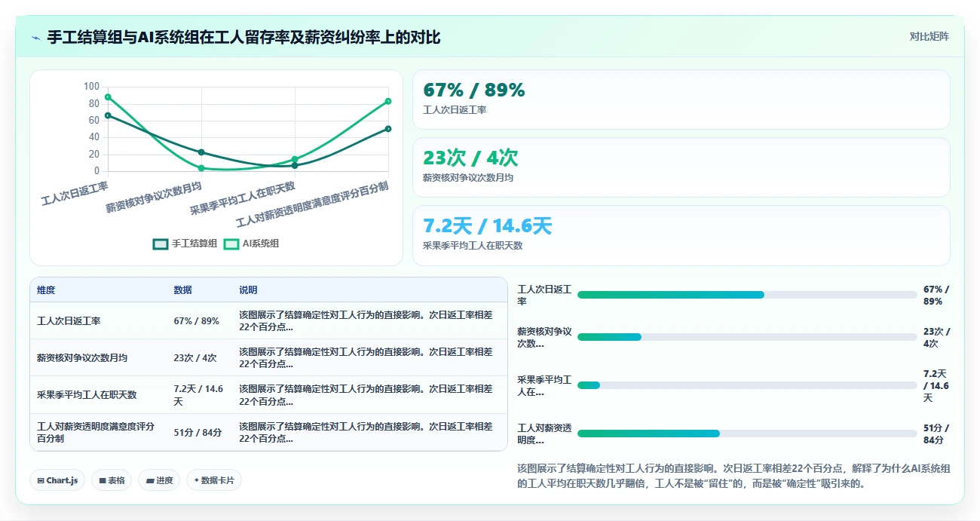Click the Chart.js tag
This screenshot has height=521, width=980.
[x=57, y=480]
